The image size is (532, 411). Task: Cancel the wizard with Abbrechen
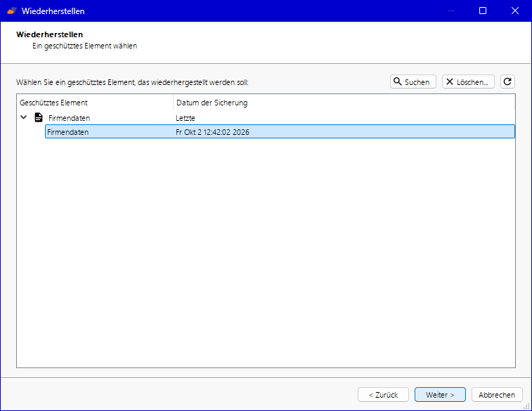pyautogui.click(x=497, y=395)
